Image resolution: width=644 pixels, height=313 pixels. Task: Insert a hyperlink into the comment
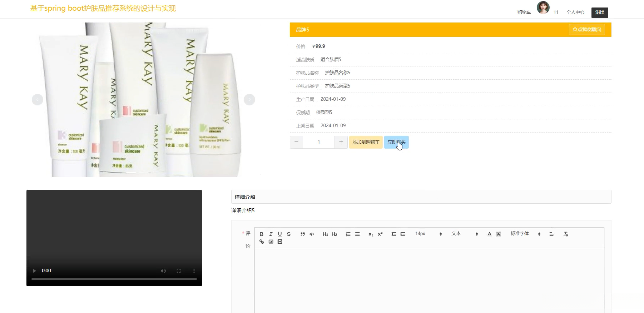[262, 242]
